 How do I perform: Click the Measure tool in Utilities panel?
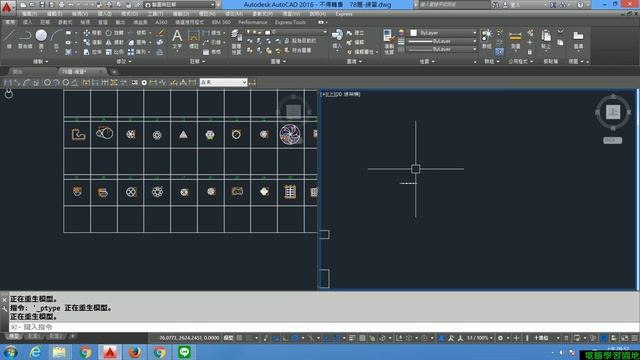(516, 39)
